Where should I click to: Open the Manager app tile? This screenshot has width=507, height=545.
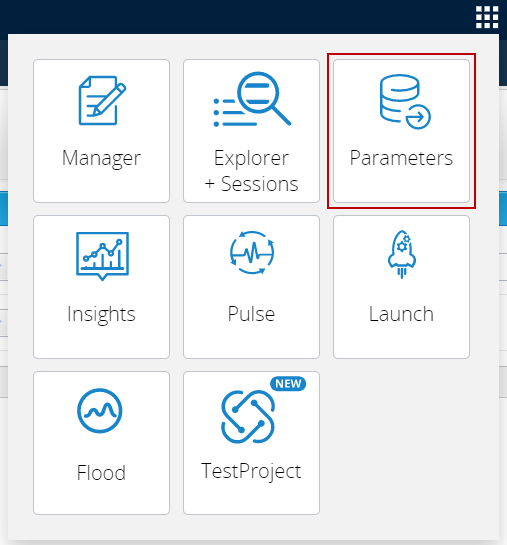101,131
